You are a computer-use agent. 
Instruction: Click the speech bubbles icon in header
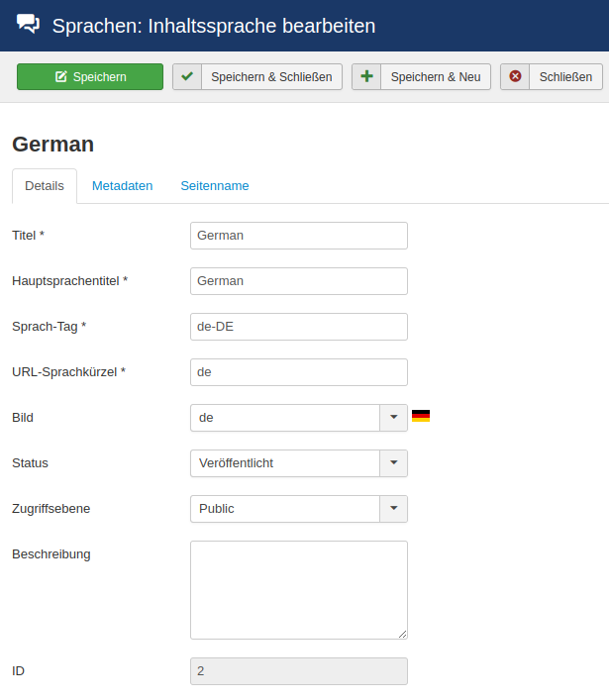point(29,25)
